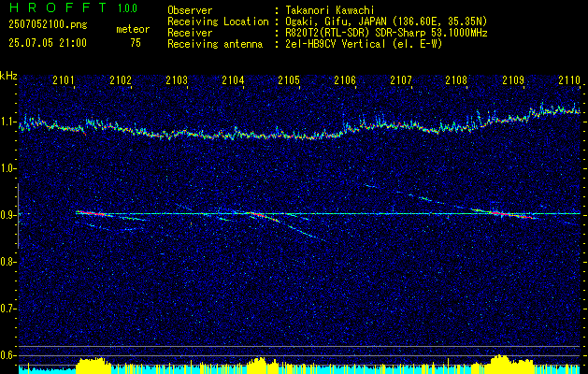Click the date stamp 25.07.05 21:00
588x374 pixels.
point(48,43)
